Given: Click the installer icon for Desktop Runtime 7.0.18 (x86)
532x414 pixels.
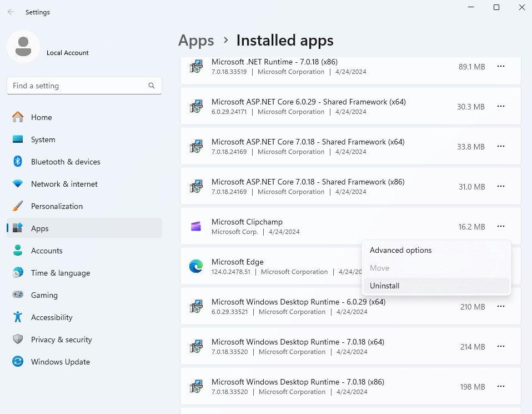Looking at the screenshot, I should pos(196,386).
